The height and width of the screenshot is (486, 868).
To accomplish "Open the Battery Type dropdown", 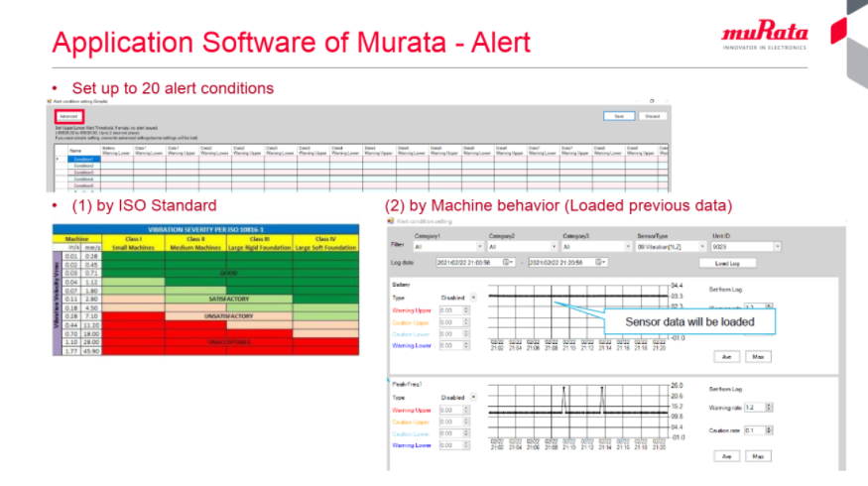I will pos(473,298).
